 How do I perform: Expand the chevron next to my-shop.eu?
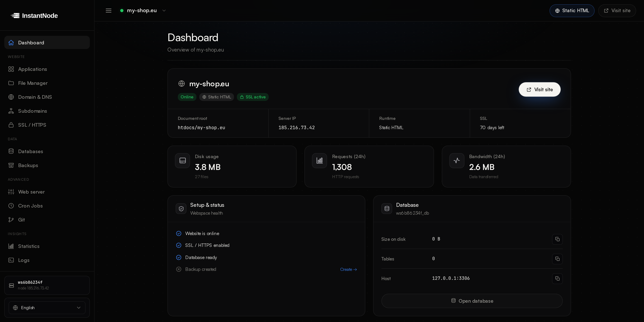pyautogui.click(x=164, y=11)
